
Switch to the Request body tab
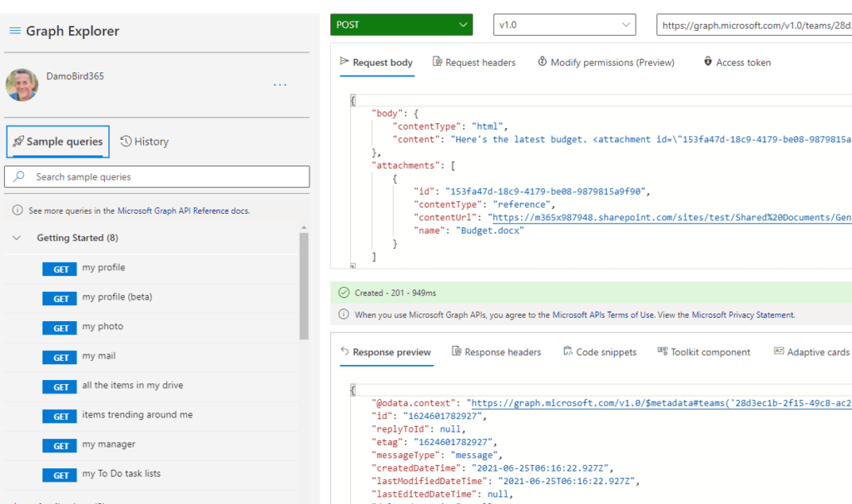click(377, 62)
